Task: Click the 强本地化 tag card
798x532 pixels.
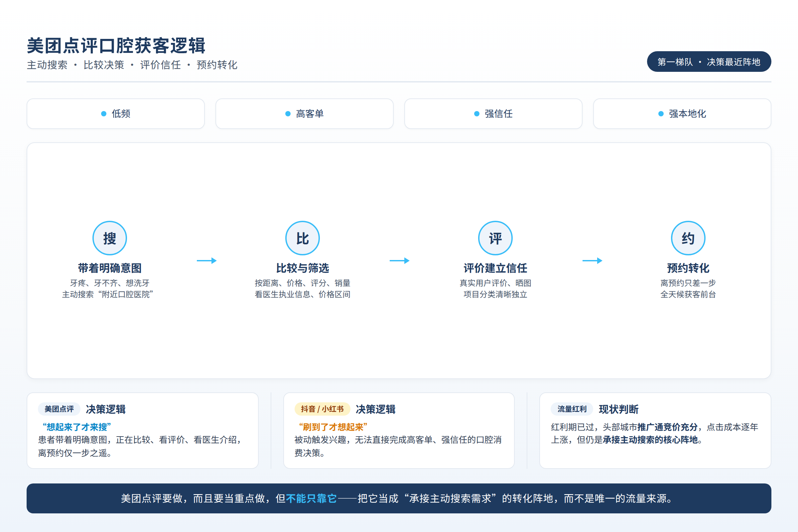Action: coord(682,114)
